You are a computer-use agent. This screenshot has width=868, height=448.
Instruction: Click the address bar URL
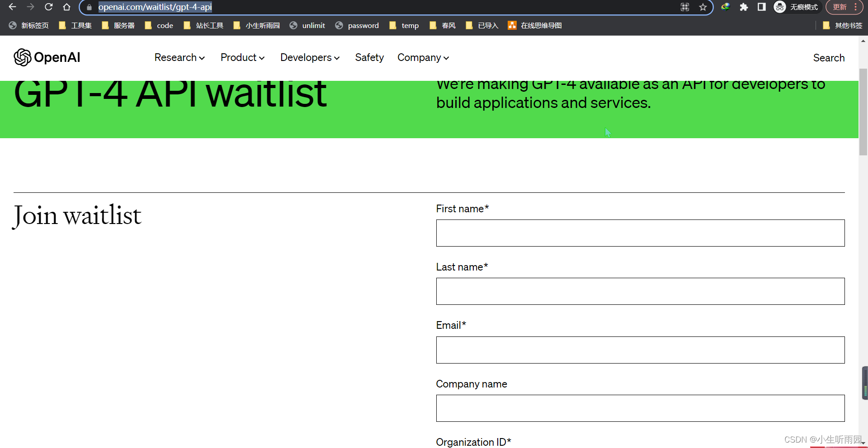coord(155,7)
